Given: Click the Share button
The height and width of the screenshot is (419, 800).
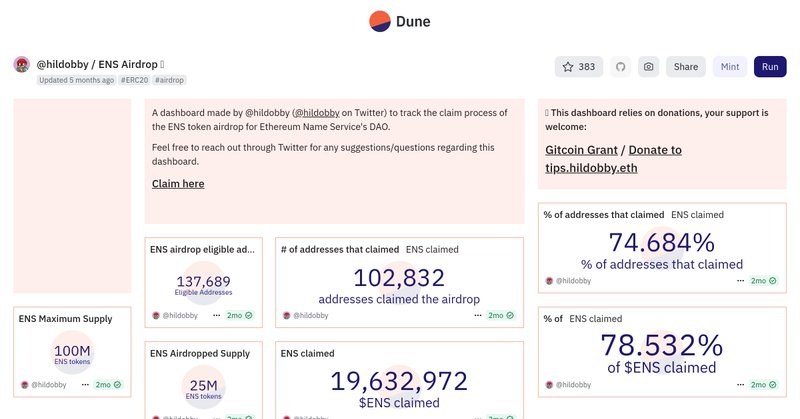Looking at the screenshot, I should [686, 67].
